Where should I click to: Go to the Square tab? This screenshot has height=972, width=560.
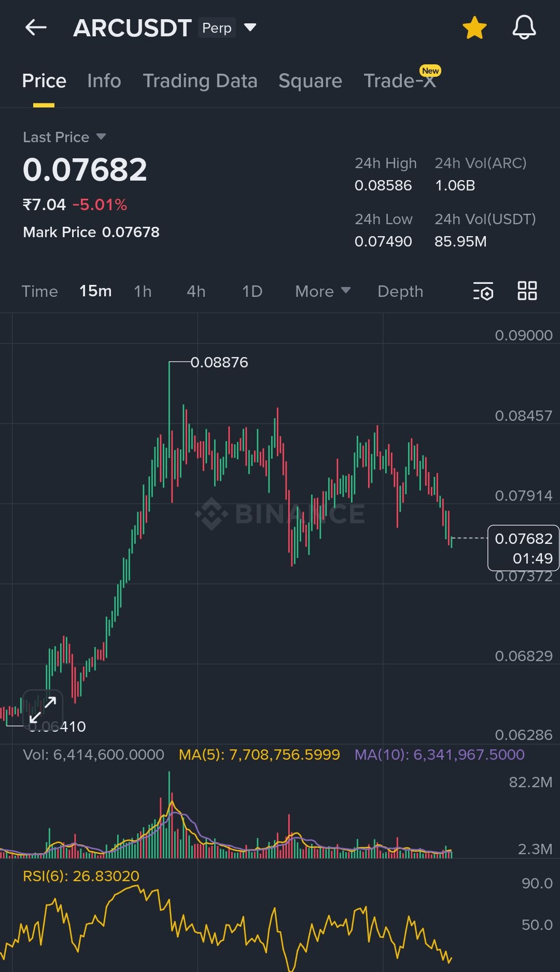click(x=310, y=81)
